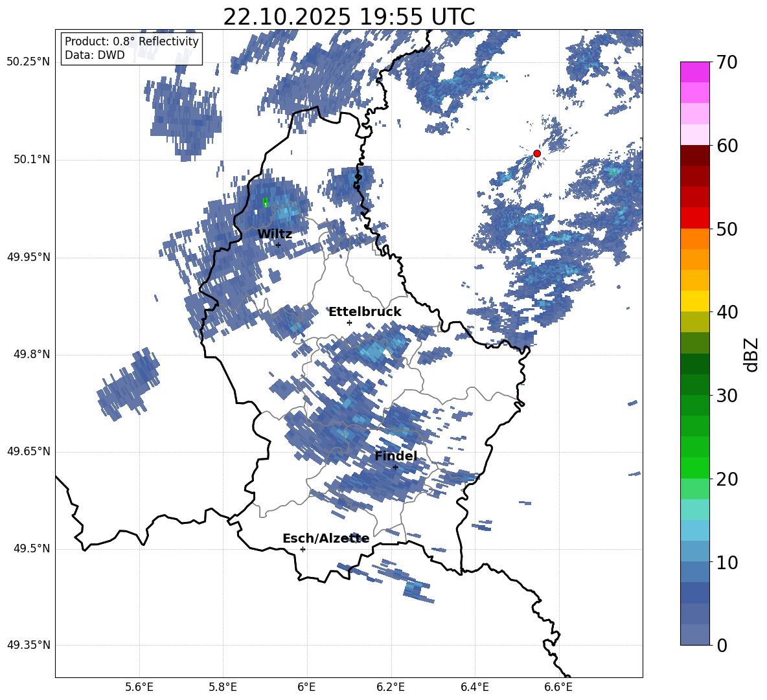Image resolution: width=767 pixels, height=700 pixels.
Task: Click the Ettelbruck city label
Action: click(x=365, y=312)
